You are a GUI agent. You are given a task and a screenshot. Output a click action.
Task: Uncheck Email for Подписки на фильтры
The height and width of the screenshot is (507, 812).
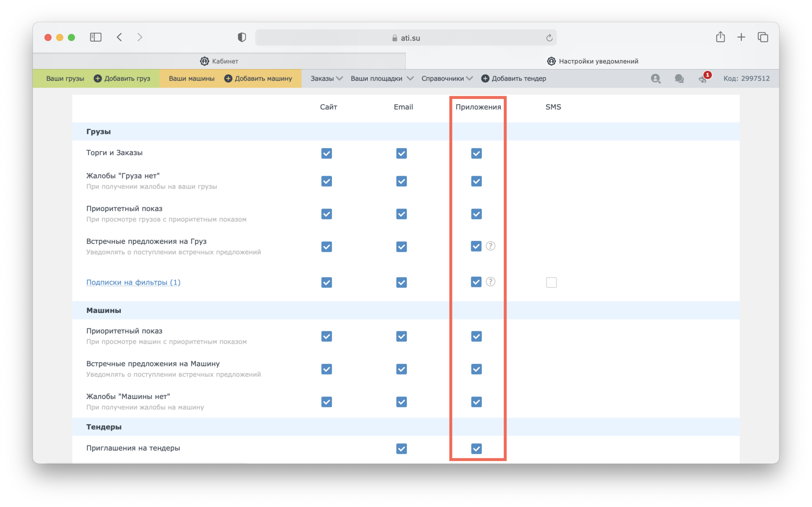[402, 283]
